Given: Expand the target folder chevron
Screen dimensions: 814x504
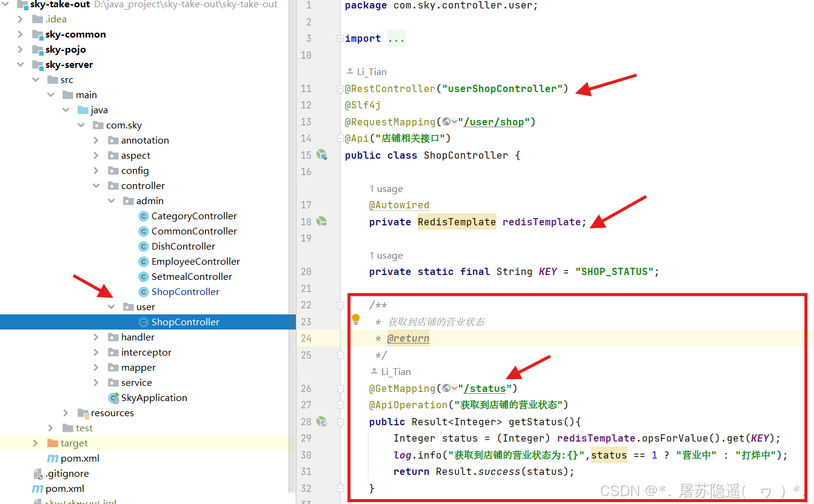Looking at the screenshot, I should click(36, 443).
